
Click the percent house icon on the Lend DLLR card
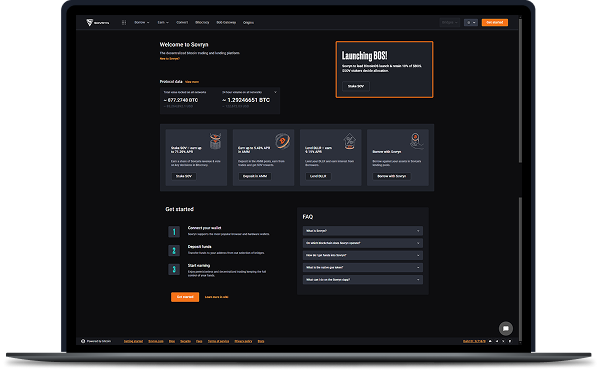pyautogui.click(x=349, y=141)
